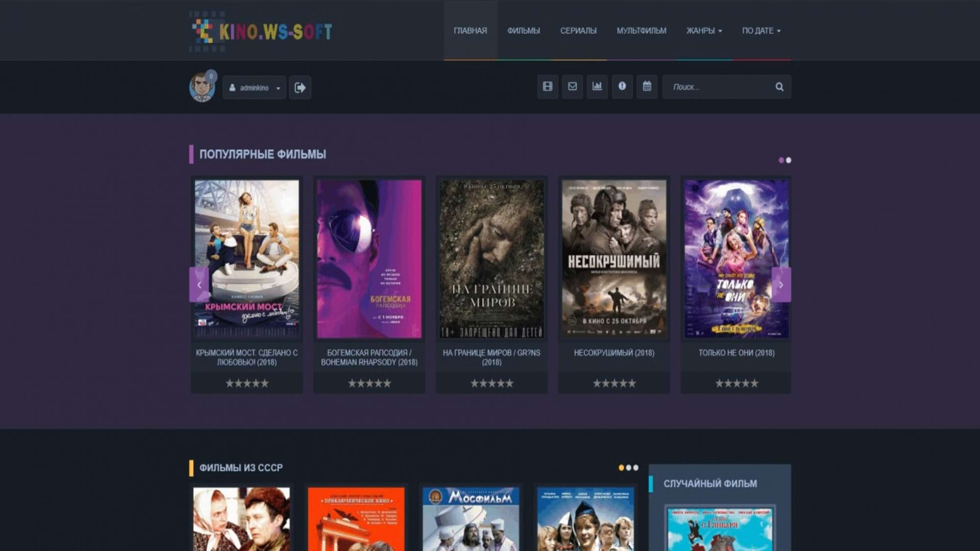Open the bar chart statistics icon
The height and width of the screenshot is (551, 980).
[x=597, y=87]
